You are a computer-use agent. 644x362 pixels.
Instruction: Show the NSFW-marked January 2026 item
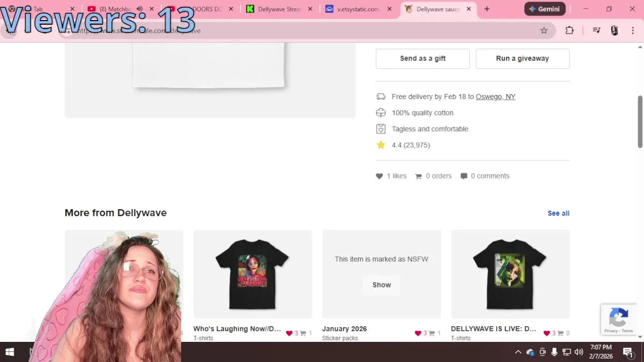click(381, 285)
